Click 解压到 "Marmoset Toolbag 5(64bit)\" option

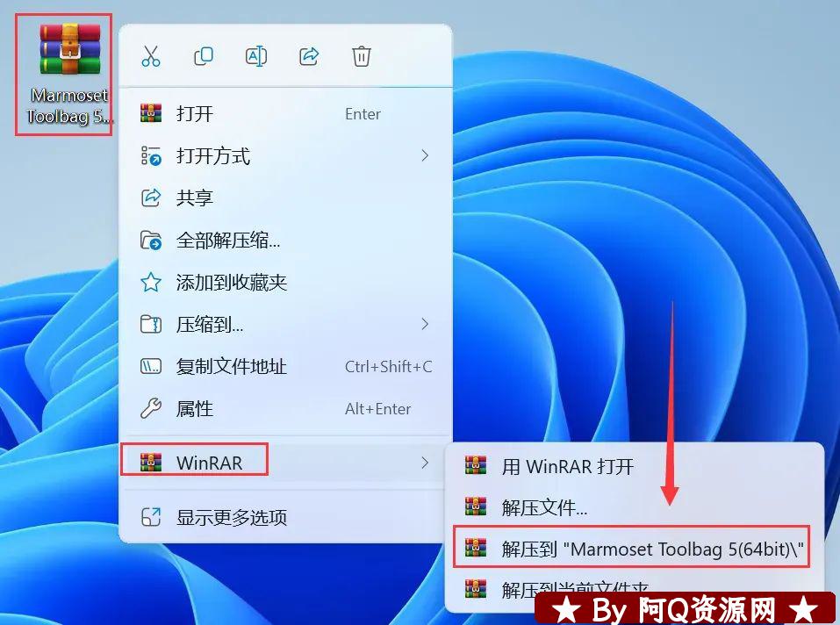653,549
